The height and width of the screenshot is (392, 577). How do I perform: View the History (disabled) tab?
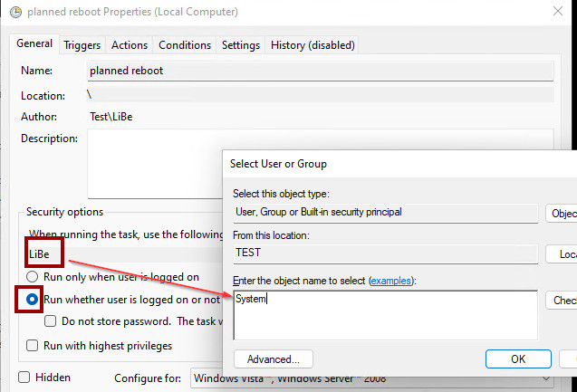click(313, 45)
